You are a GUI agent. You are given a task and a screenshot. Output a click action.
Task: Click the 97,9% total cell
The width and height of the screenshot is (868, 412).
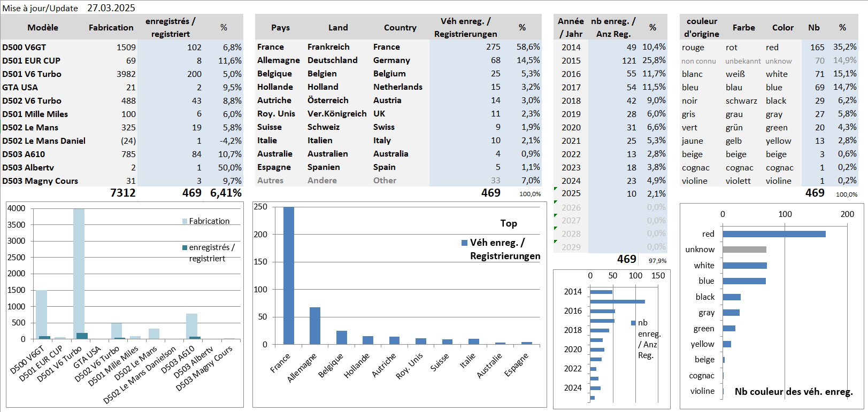658,261
